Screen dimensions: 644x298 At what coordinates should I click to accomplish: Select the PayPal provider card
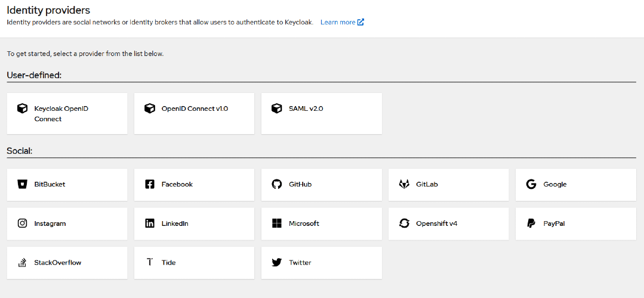[576, 223]
